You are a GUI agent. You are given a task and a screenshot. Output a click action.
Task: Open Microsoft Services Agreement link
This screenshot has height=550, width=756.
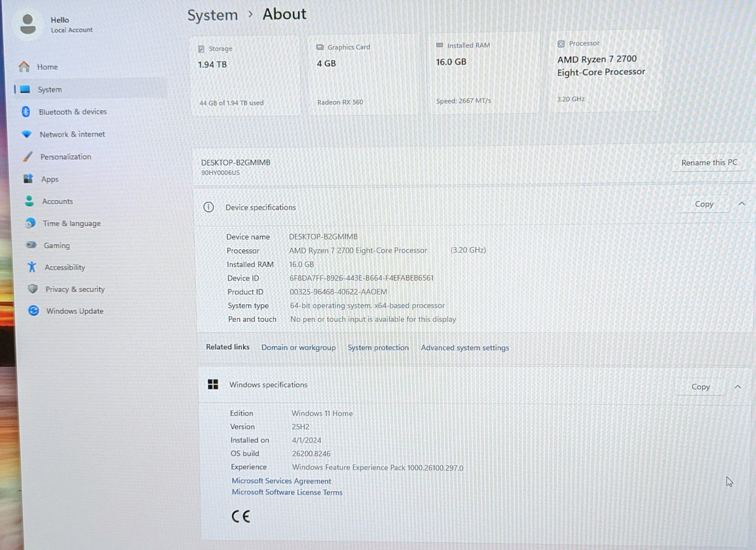pos(281,481)
